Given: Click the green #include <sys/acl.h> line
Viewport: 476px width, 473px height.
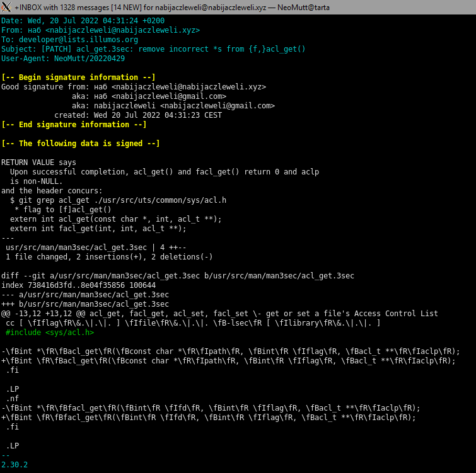Looking at the screenshot, I should coord(50,333).
